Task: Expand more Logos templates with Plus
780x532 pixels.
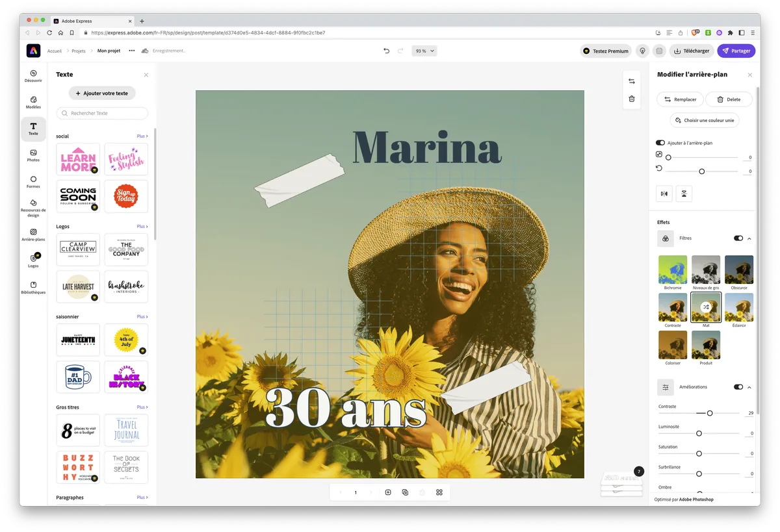Action: pyautogui.click(x=141, y=226)
